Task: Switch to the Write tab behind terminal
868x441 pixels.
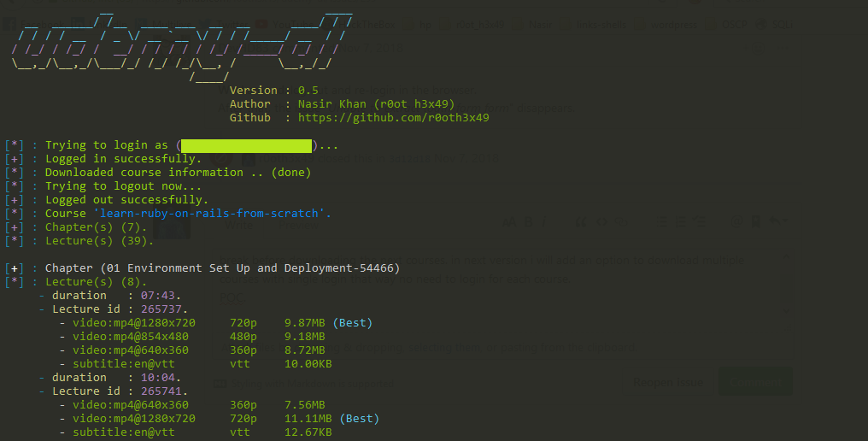Action: click(238, 226)
